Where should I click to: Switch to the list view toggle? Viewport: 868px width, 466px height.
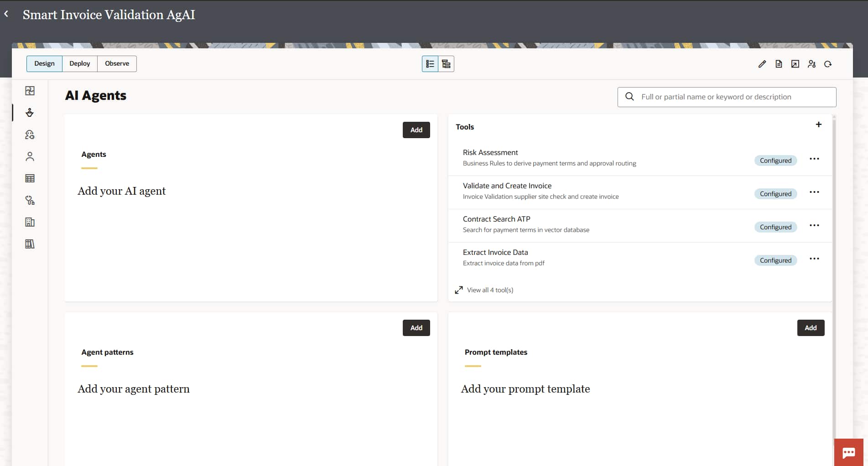point(430,64)
